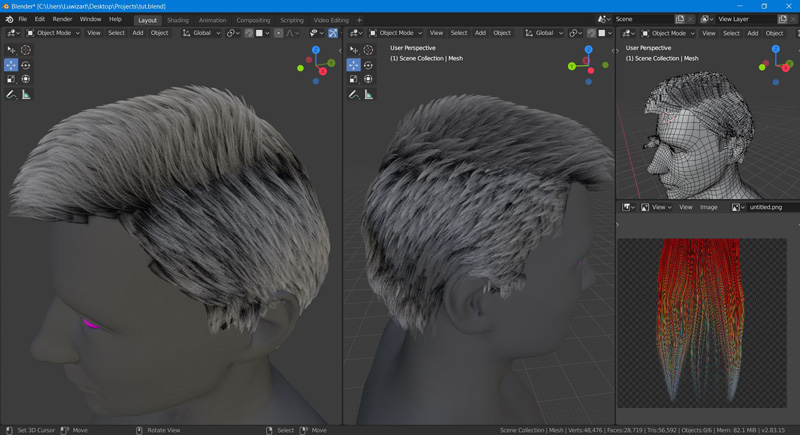800x435 pixels.
Task: Select the Move tool in left viewport
Action: click(11, 65)
